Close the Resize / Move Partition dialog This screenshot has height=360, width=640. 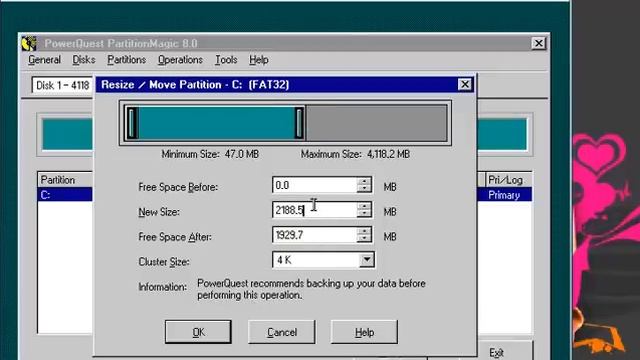pos(464,84)
